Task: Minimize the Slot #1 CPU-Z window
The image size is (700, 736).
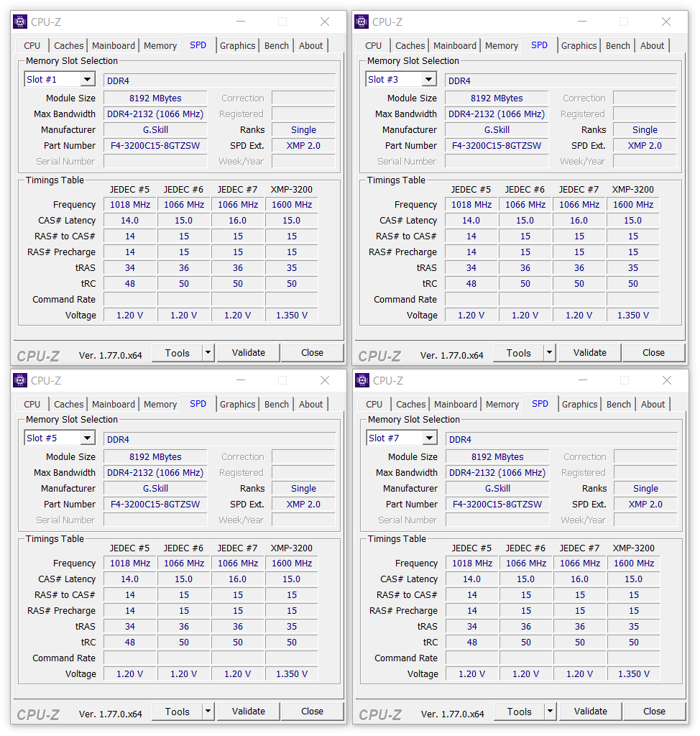Action: 241,22
